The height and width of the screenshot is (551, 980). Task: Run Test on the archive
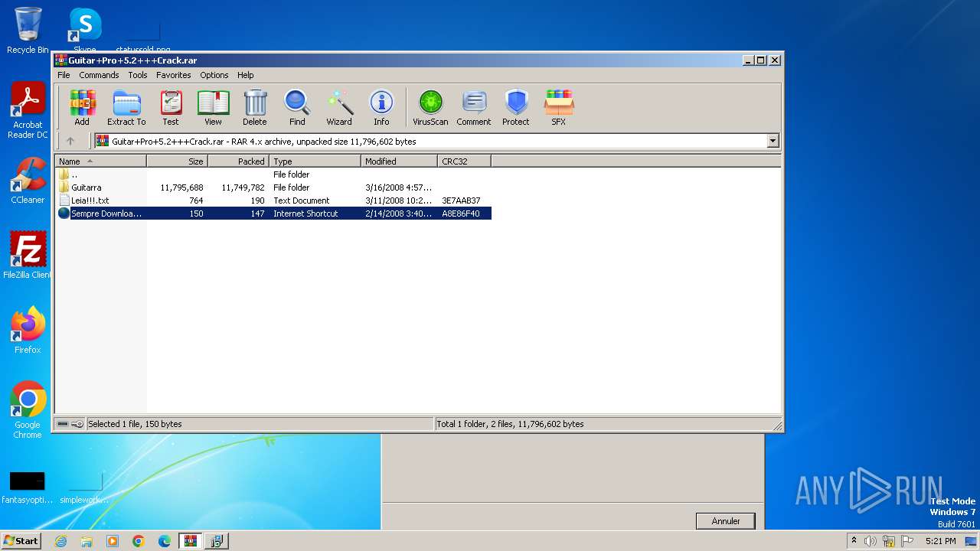170,107
